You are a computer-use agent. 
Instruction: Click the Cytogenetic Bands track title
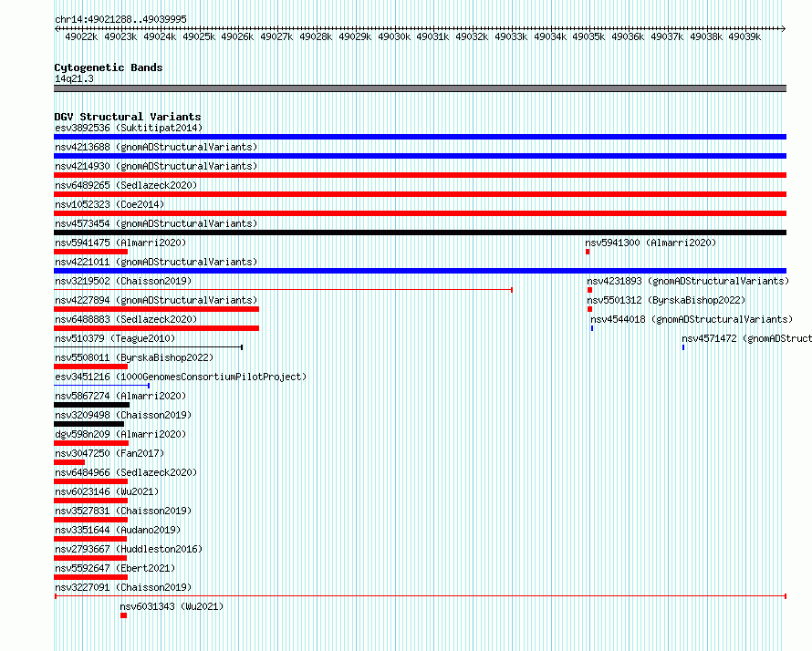[109, 67]
